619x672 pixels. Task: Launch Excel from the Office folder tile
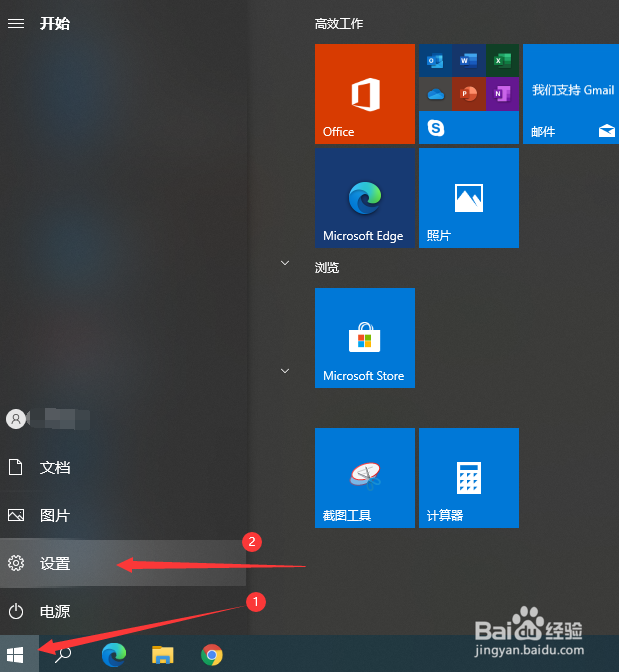pos(502,60)
